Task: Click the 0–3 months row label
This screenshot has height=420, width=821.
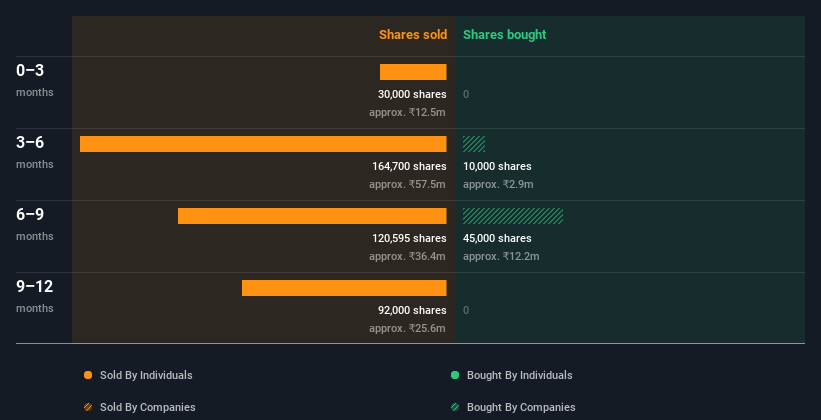Action: click(x=35, y=80)
